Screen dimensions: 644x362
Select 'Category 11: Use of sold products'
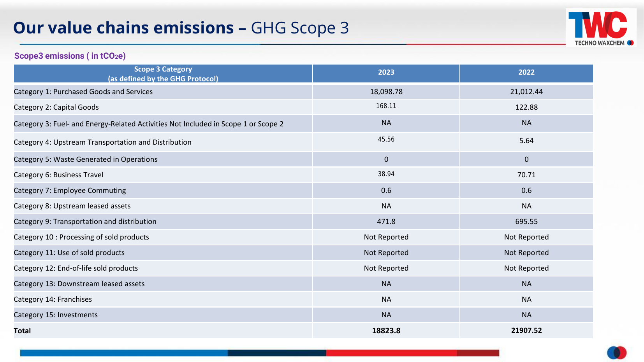click(69, 253)
